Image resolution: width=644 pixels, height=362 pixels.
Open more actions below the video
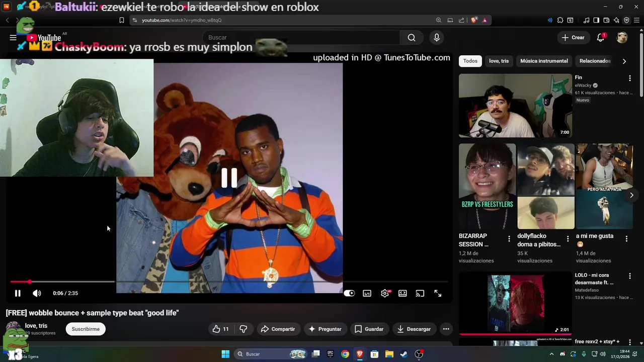coord(446,329)
